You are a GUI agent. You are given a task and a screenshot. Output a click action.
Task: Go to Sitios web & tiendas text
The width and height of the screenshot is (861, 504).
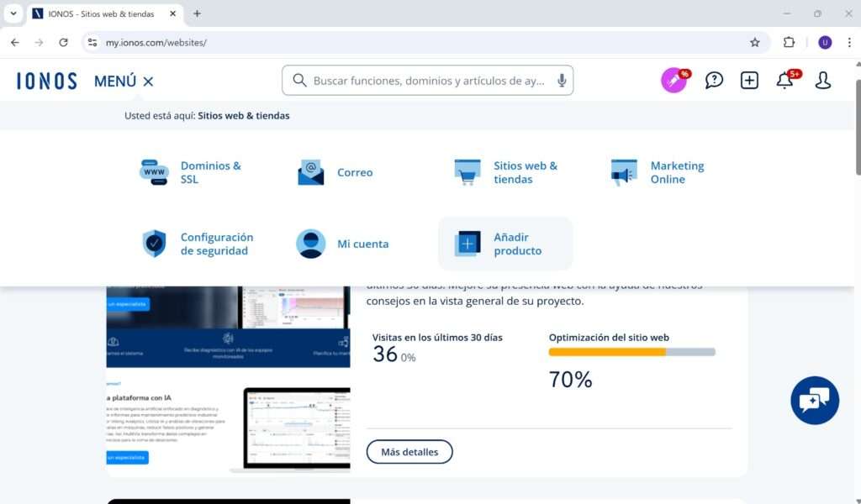pos(526,172)
